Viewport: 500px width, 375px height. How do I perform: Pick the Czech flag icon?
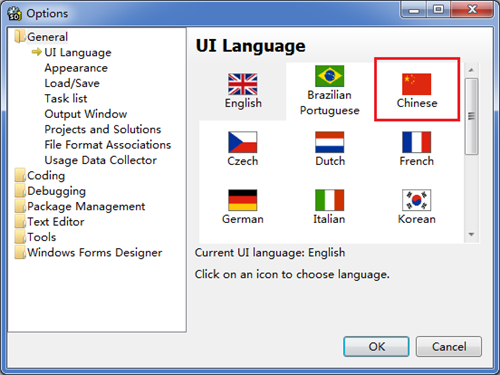tap(242, 142)
